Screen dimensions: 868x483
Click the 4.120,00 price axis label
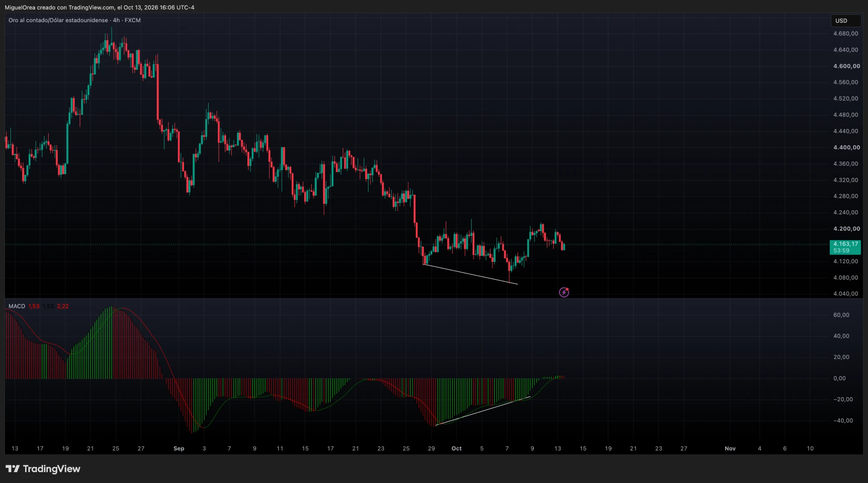coord(845,261)
